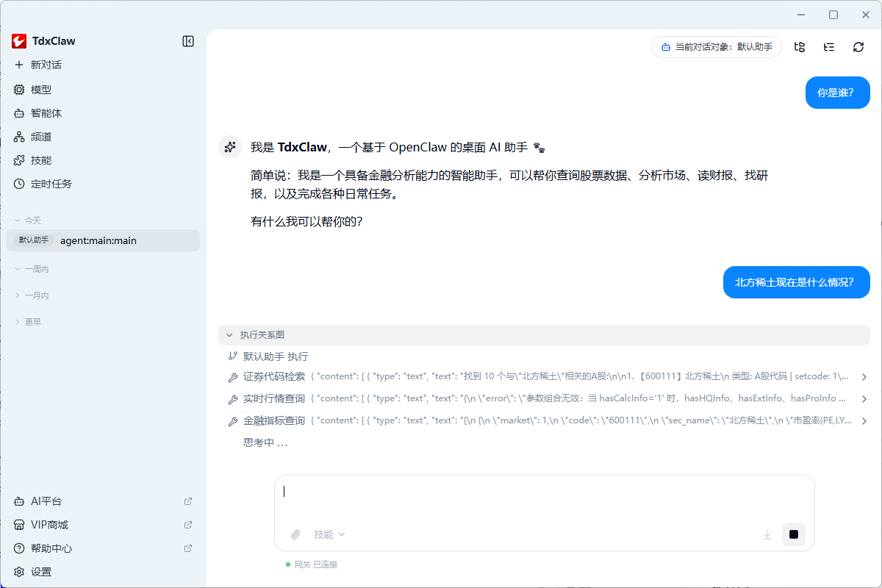
Task: Click the download arrow icon in input box
Action: pyautogui.click(x=767, y=534)
